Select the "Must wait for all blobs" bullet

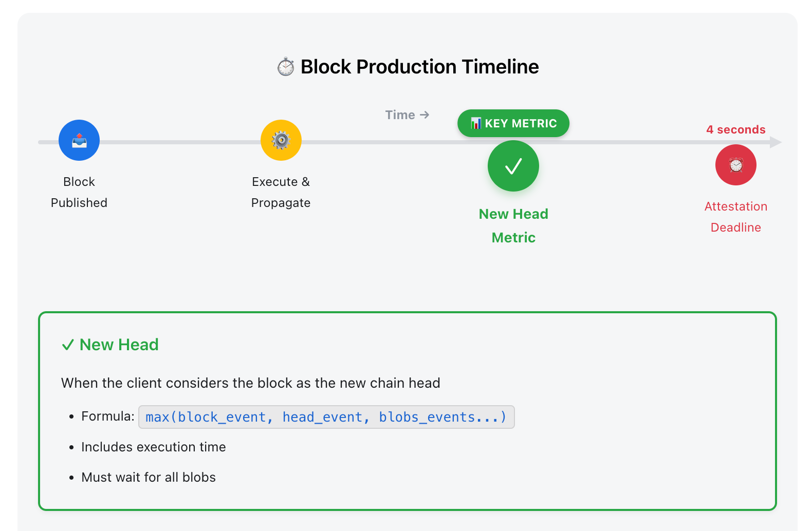(148, 478)
